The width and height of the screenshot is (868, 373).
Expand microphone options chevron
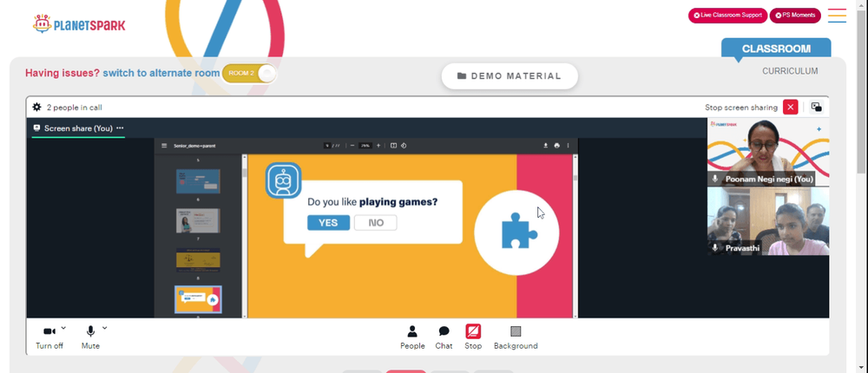(105, 328)
